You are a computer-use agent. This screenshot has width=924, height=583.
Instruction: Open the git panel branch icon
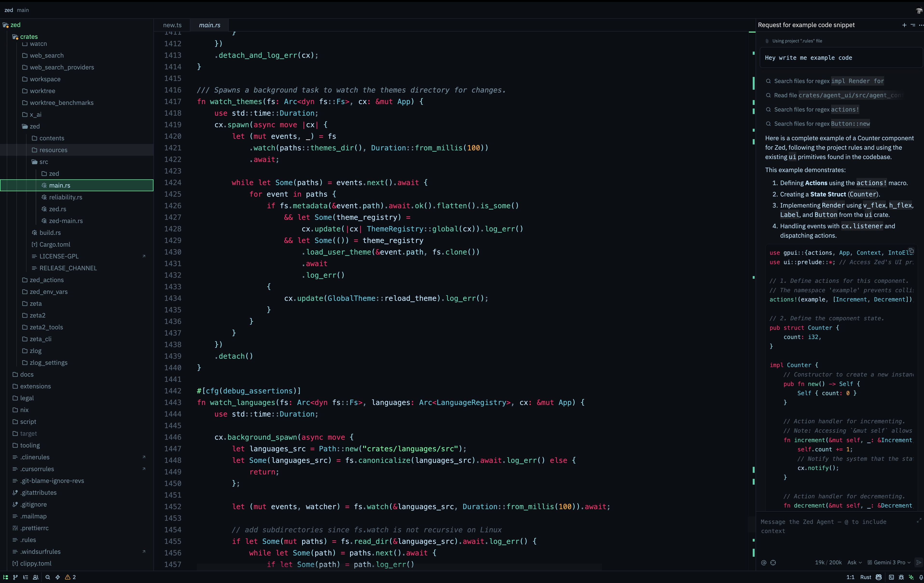(x=15, y=577)
